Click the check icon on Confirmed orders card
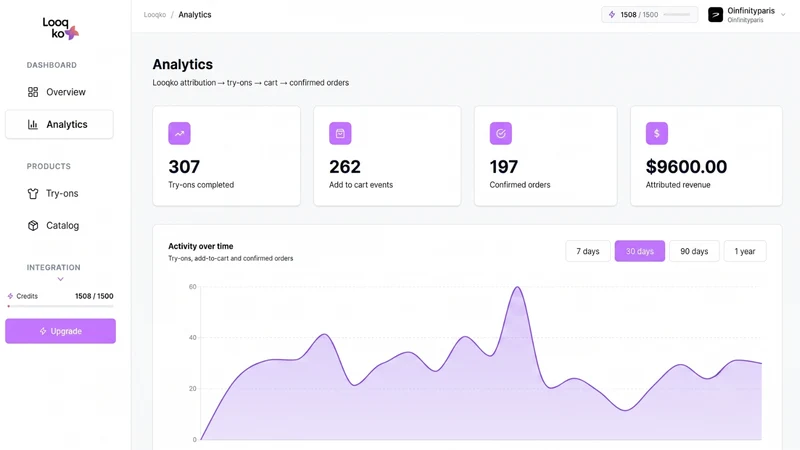Viewport: 800px width, 450px height. pyautogui.click(x=501, y=134)
